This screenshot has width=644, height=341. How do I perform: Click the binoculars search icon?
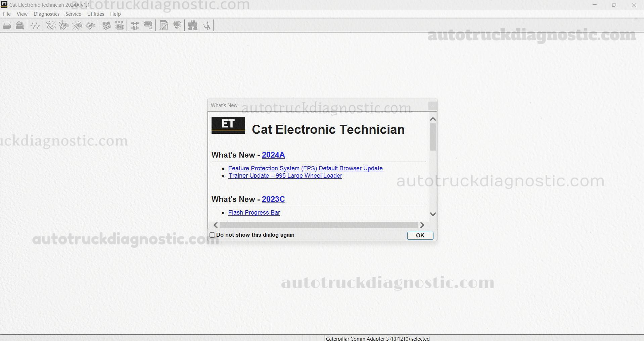click(x=192, y=25)
